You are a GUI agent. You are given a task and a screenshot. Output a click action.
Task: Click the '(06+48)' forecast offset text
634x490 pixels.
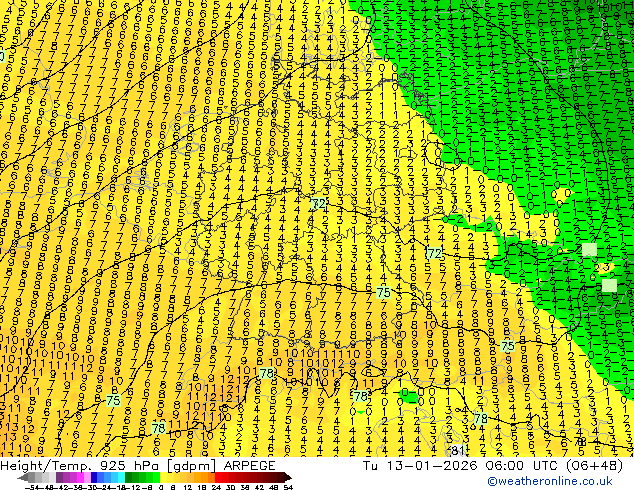point(594,466)
